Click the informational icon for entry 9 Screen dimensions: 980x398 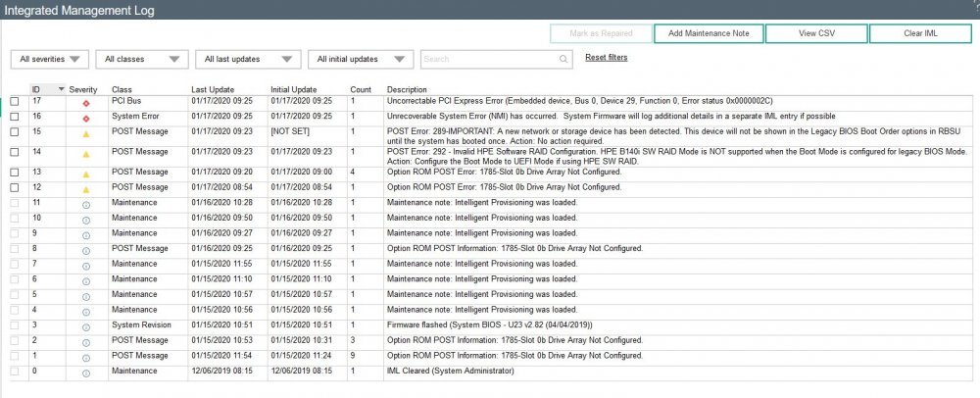point(86,235)
